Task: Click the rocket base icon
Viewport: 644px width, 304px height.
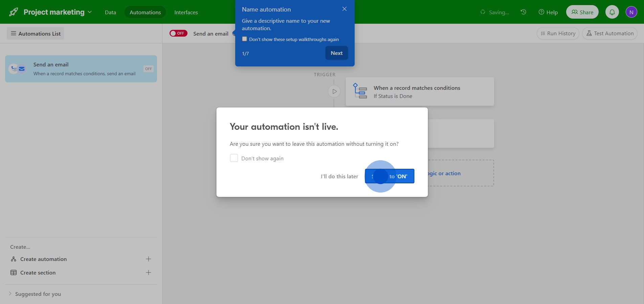Action: click(x=14, y=12)
